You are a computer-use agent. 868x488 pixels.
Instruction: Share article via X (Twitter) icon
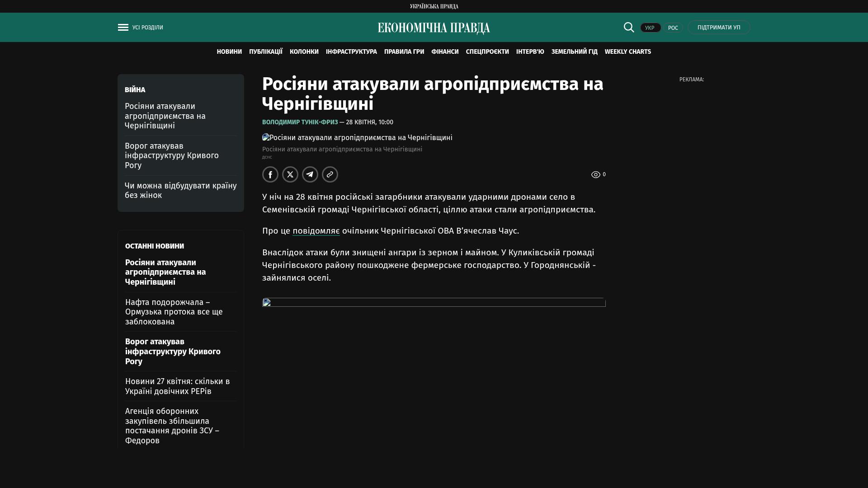click(x=290, y=174)
